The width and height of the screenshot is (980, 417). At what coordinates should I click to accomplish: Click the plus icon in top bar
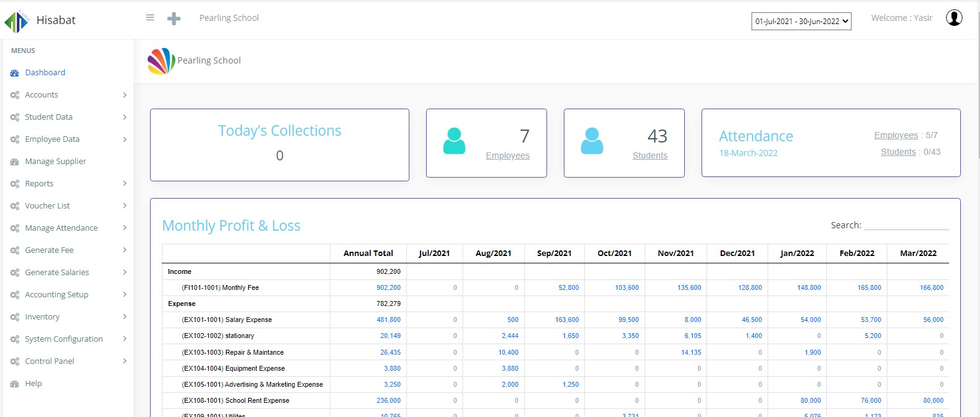[174, 19]
